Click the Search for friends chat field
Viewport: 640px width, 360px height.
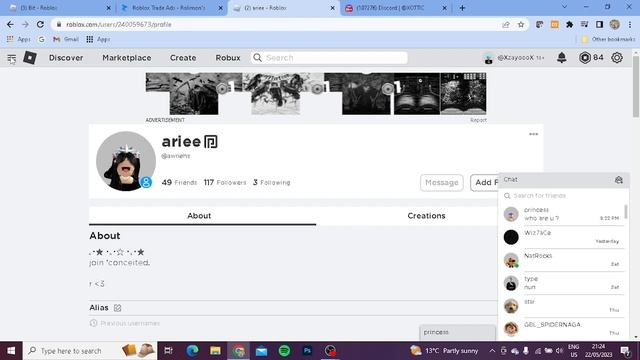click(x=562, y=196)
